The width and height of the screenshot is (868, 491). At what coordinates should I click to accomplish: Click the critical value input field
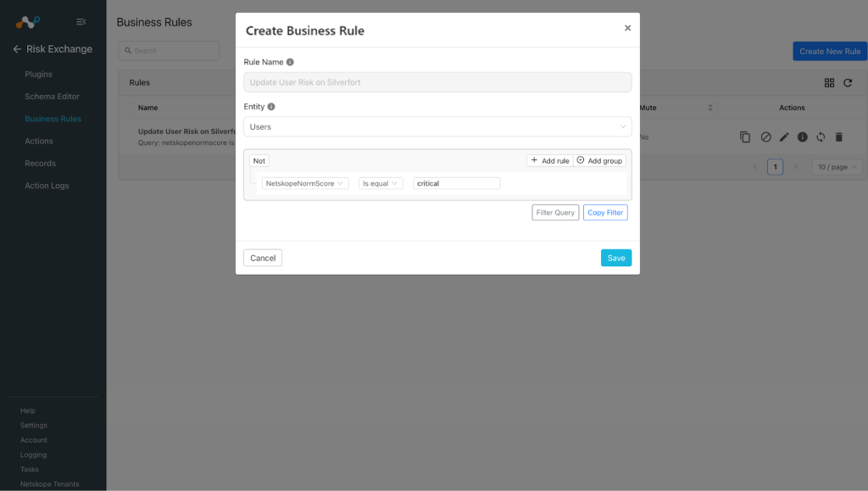tap(456, 183)
